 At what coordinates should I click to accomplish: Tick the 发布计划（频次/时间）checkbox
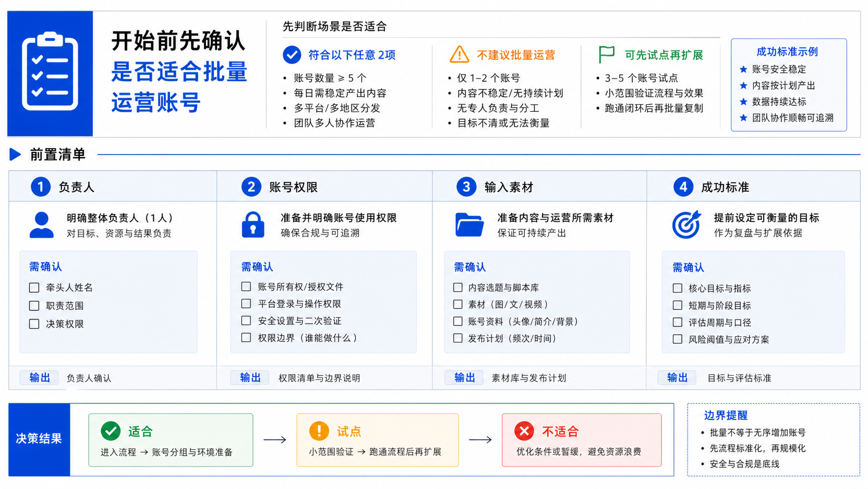coord(458,338)
